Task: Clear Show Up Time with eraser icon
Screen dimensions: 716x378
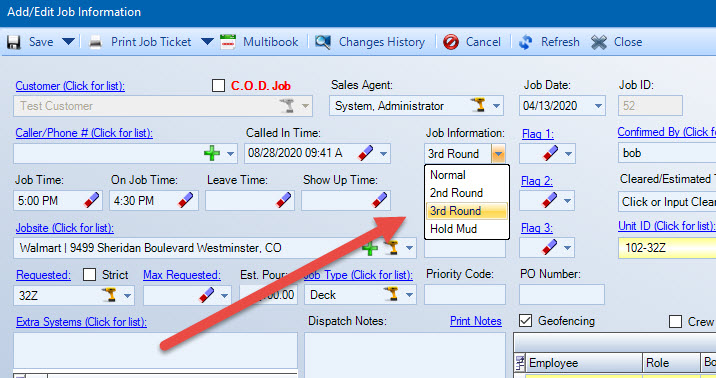Action: click(380, 200)
